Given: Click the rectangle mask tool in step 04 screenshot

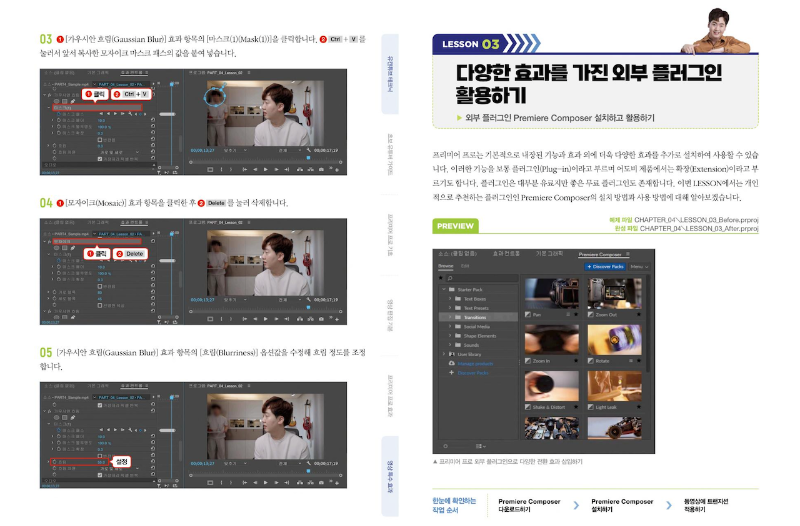Looking at the screenshot, I should (x=65, y=248).
